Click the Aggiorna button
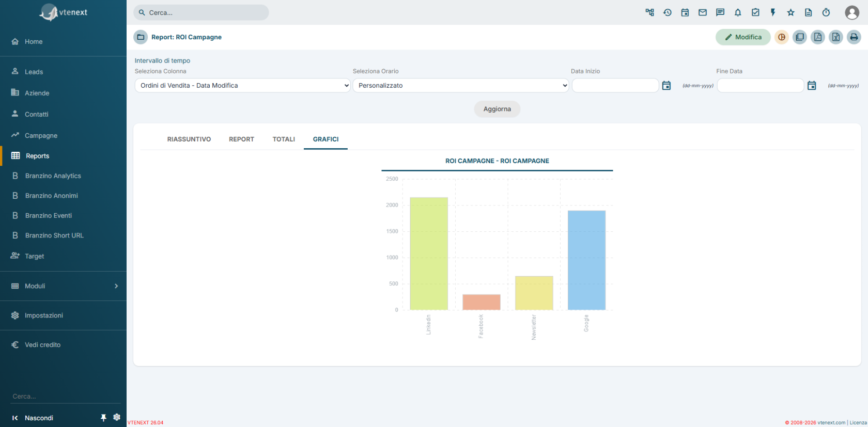This screenshot has height=427, width=868. click(497, 109)
